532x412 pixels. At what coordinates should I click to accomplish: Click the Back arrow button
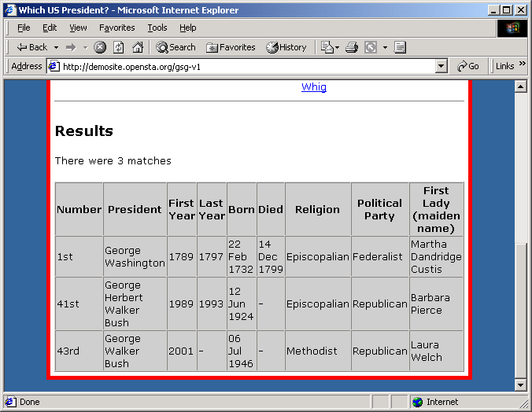[x=32, y=47]
